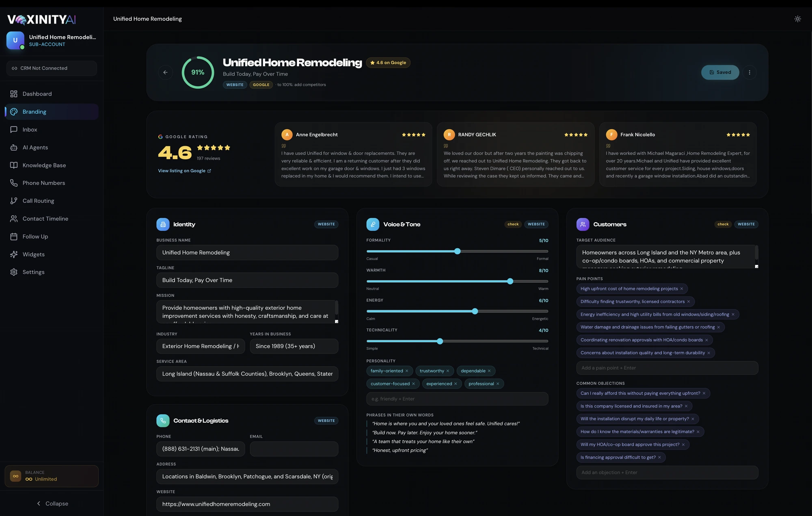This screenshot has width=812, height=516.
Task: Open Knowledge Base in the sidebar
Action: click(x=52, y=165)
